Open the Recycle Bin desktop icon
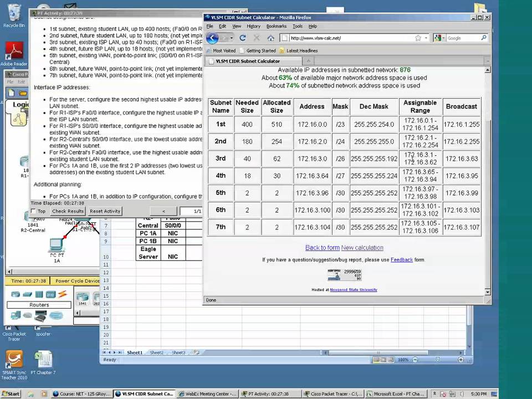 pyautogui.click(x=14, y=14)
